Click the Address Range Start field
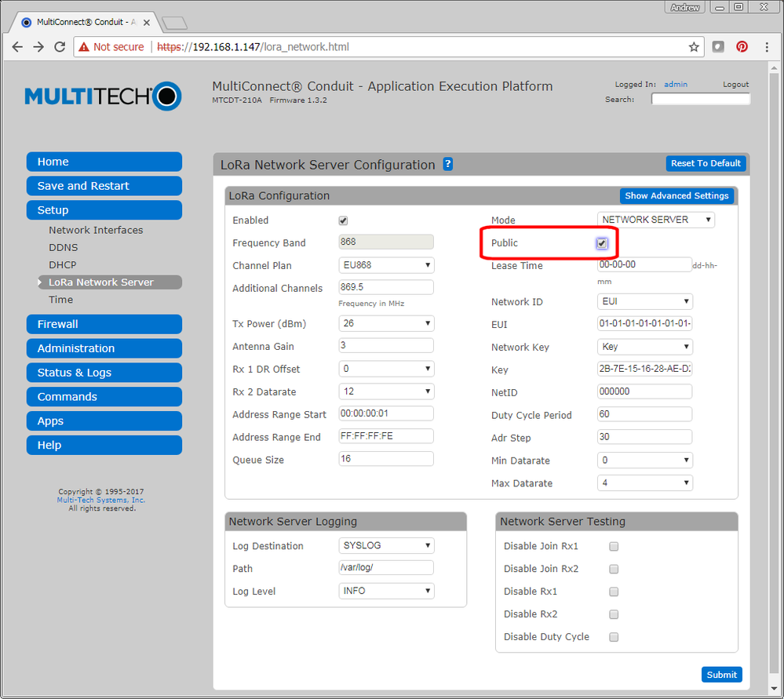This screenshot has height=699, width=784. pos(386,413)
